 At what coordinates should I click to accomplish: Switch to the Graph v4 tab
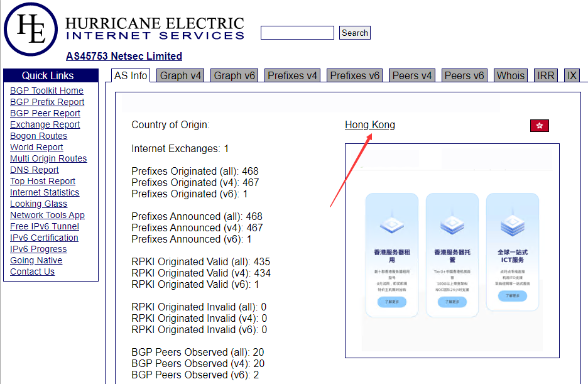click(x=180, y=75)
